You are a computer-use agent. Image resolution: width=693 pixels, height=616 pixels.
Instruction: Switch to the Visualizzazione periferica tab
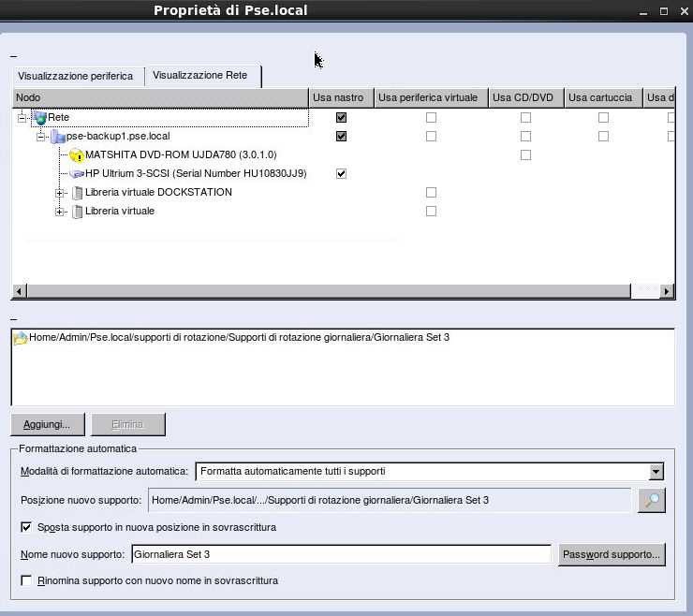76,76
